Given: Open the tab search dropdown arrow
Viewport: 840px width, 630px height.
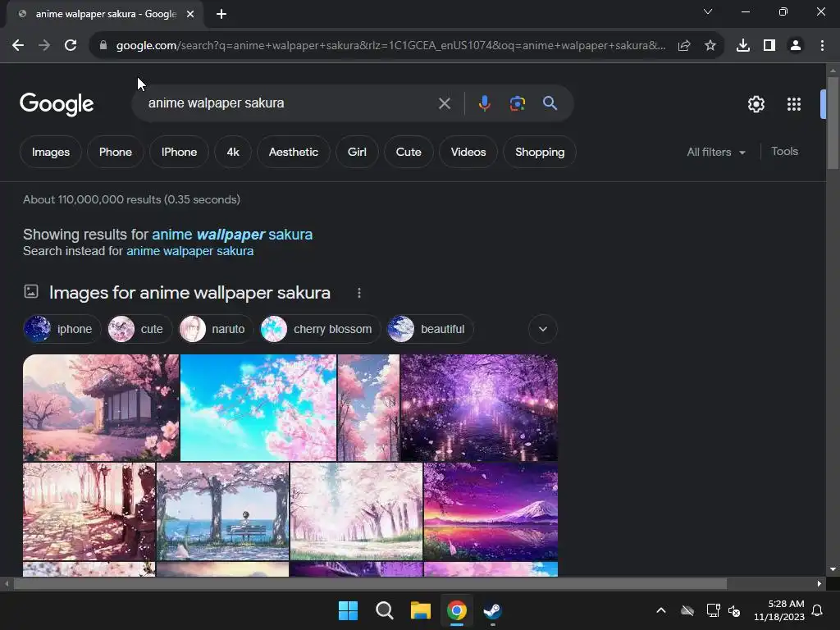Looking at the screenshot, I should [x=708, y=11].
